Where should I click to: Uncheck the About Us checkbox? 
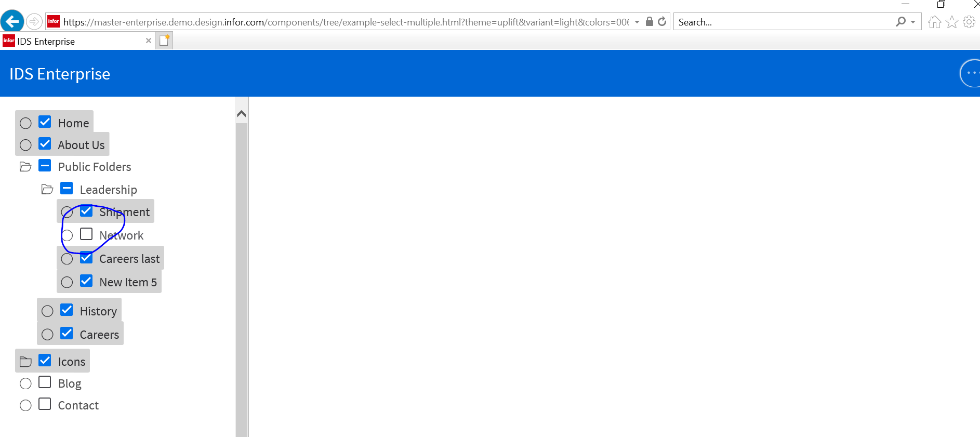45,144
